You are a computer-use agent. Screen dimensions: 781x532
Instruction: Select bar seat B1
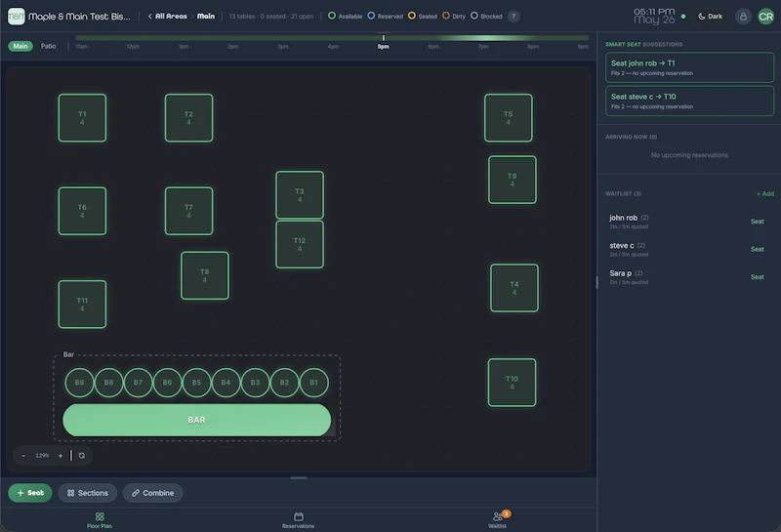coord(313,383)
